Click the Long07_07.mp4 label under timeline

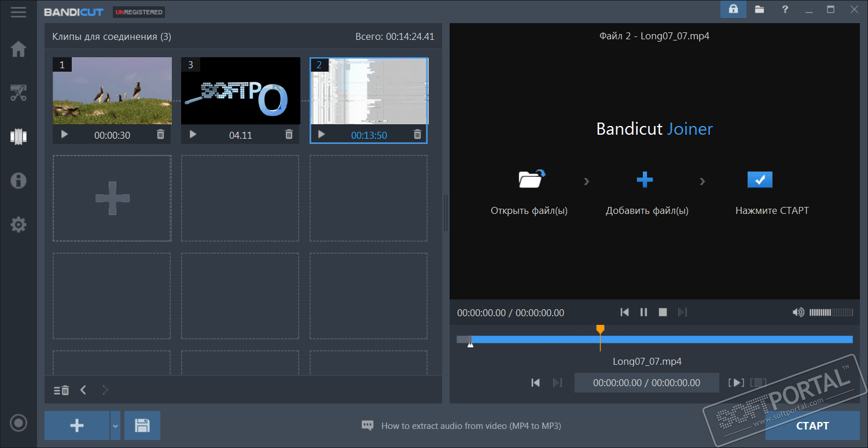pos(647,361)
